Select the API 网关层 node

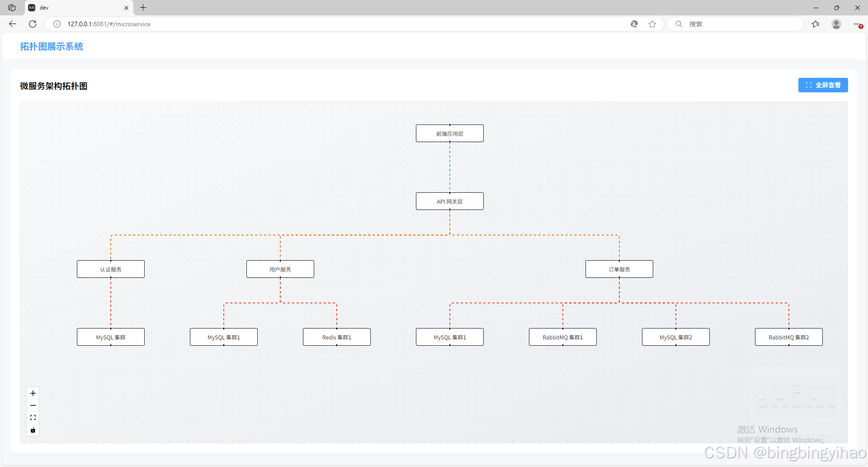coord(450,201)
